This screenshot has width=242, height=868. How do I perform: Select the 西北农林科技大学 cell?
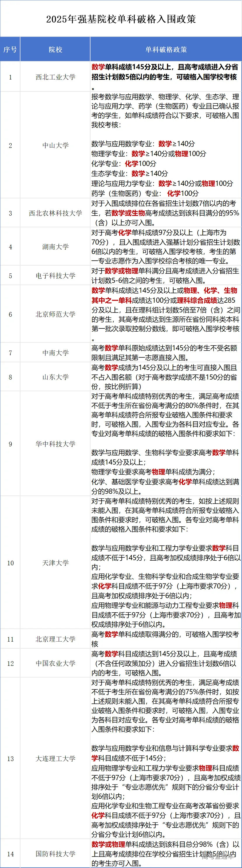55,213
